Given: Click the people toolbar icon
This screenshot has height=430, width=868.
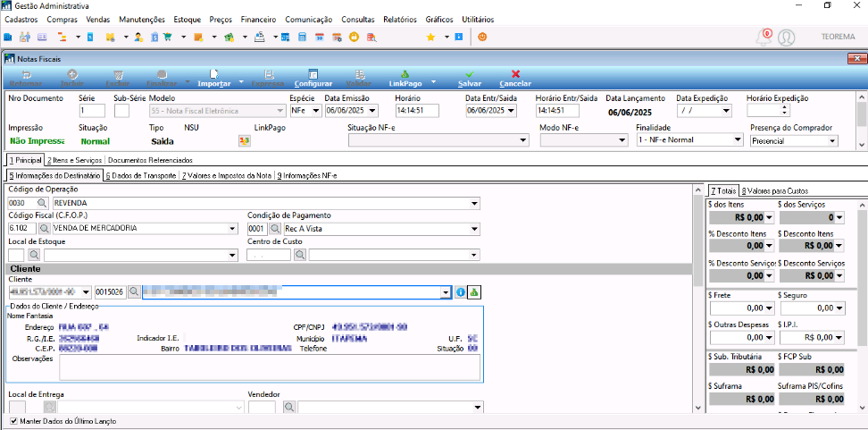Looking at the screenshot, I should click(x=25, y=38).
